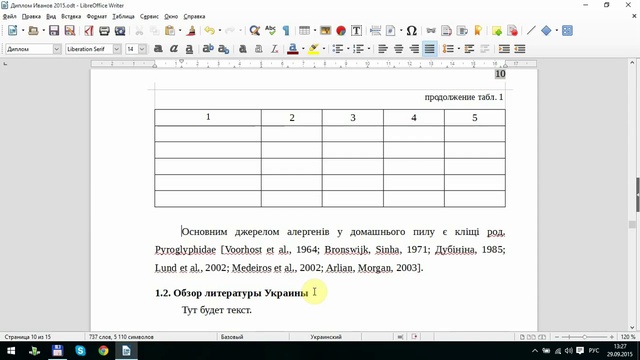Viewport: 640px width, 360px height.
Task: Open the Формат menu
Action: click(x=97, y=16)
